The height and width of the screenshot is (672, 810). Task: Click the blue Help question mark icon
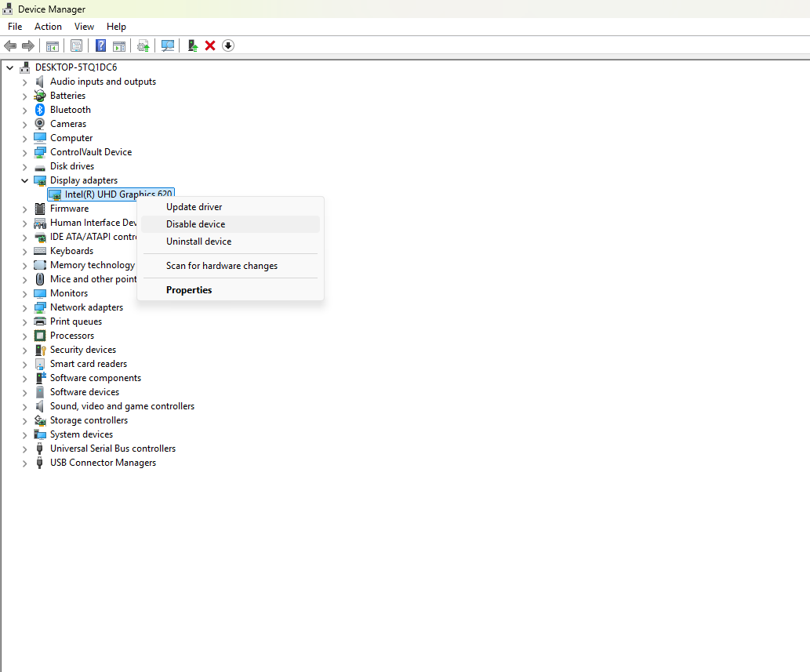pyautogui.click(x=100, y=46)
